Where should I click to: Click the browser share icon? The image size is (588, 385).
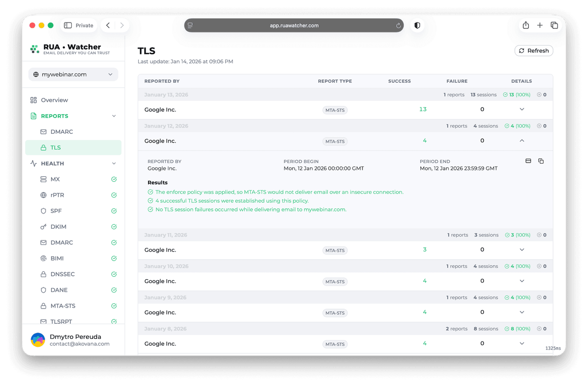pyautogui.click(x=526, y=25)
